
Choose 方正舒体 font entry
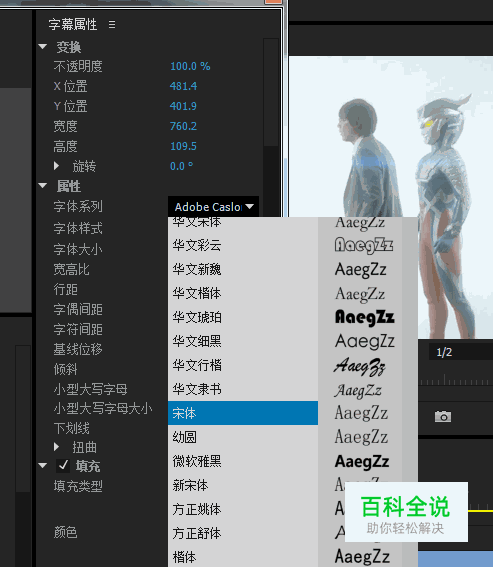(243, 533)
